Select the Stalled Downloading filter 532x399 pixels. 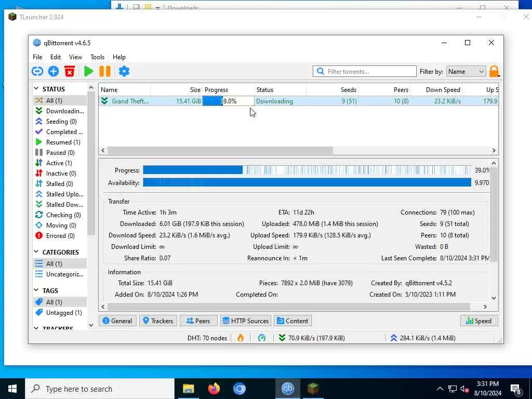(x=60, y=205)
